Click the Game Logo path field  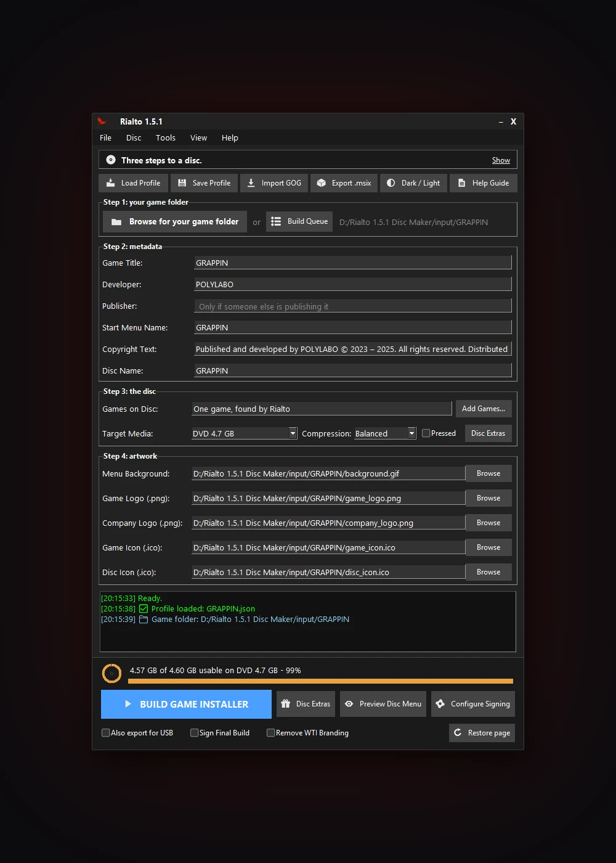coord(328,498)
